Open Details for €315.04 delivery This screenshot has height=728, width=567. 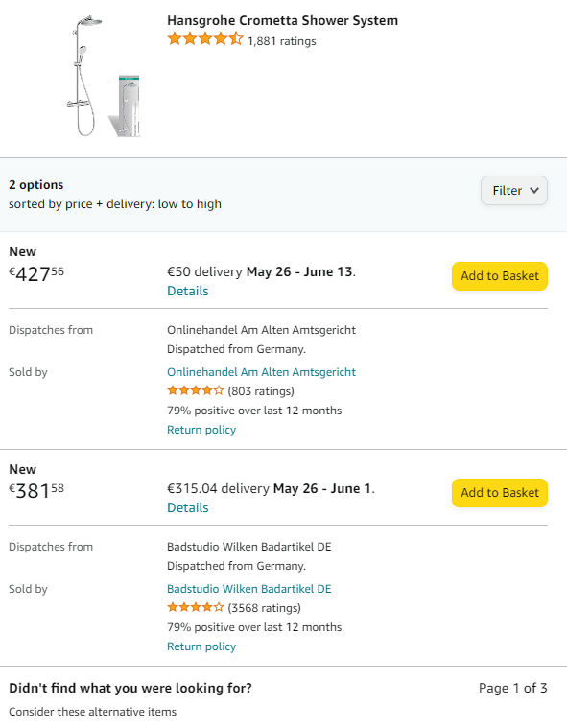[x=188, y=508]
